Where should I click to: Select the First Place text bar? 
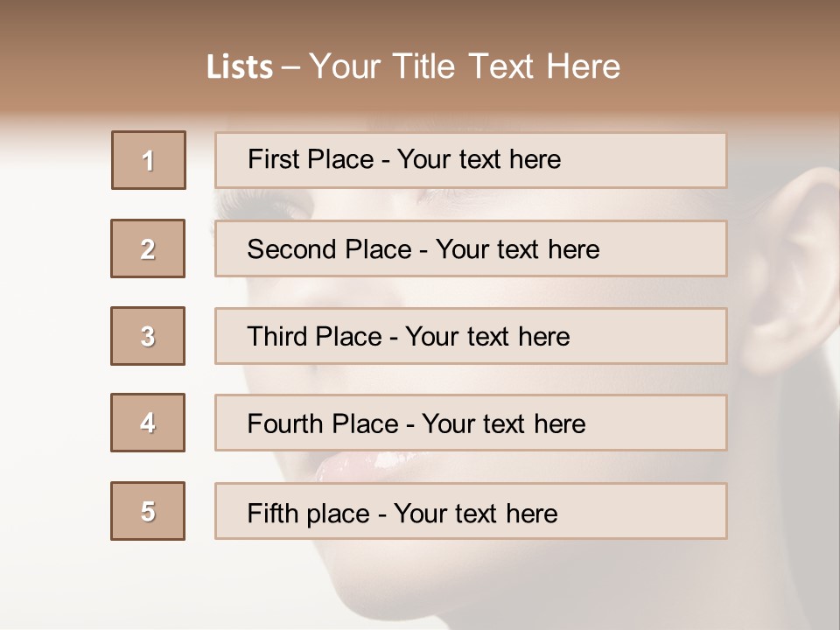(x=471, y=160)
